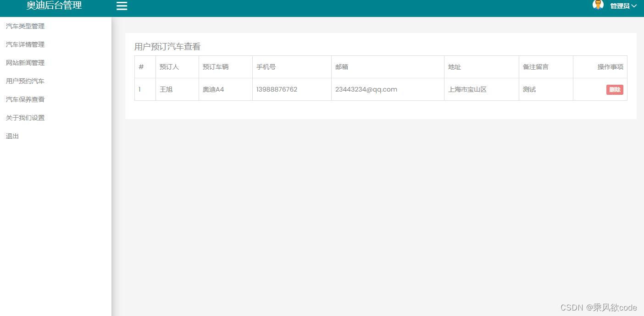Select 用户预约汽车 menu item
644x316 pixels.
(x=25, y=81)
